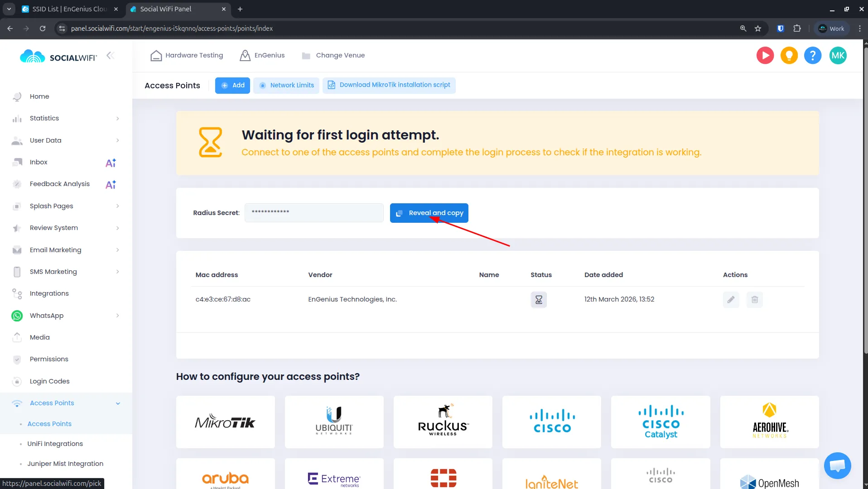Screen dimensions: 868x489
Task: Open UniFi Integrations in the sidebar
Action: (x=55, y=444)
